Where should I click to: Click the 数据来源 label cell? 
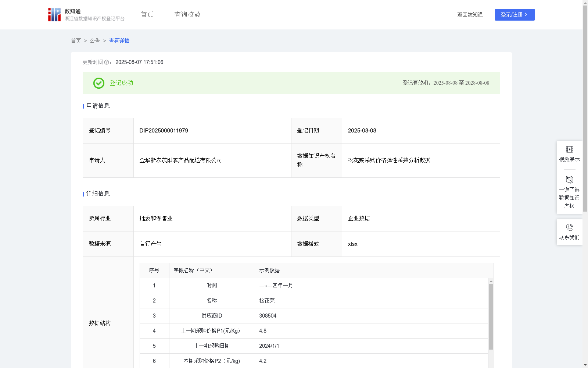click(x=108, y=244)
